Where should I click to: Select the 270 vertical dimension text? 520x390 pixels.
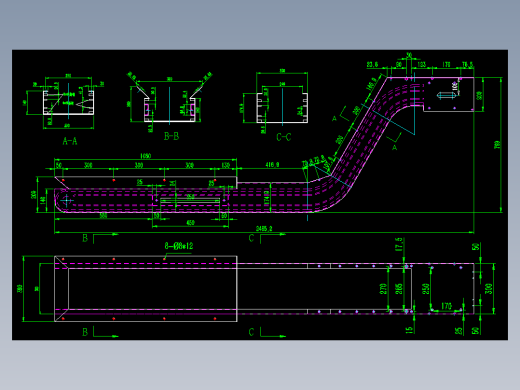point(383,289)
